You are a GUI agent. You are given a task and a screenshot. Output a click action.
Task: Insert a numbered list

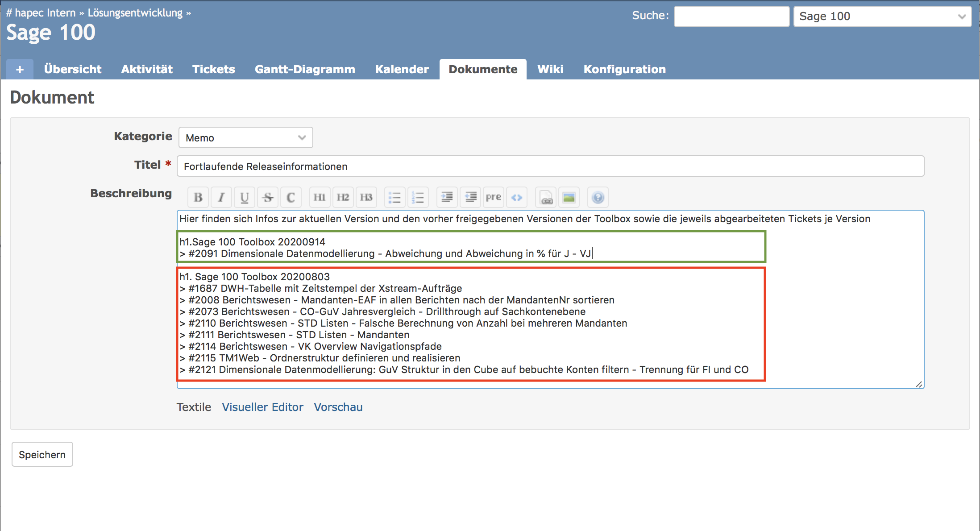[418, 197]
